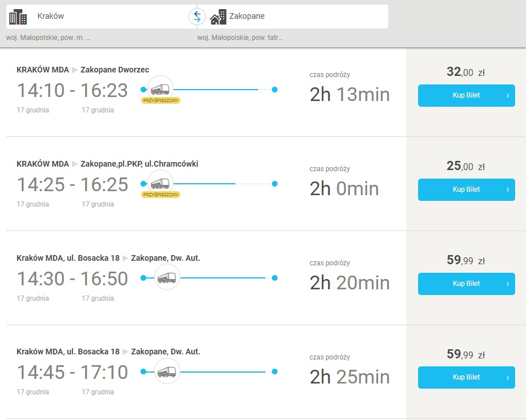Click the city buildings icon beside Kraków

click(x=19, y=15)
